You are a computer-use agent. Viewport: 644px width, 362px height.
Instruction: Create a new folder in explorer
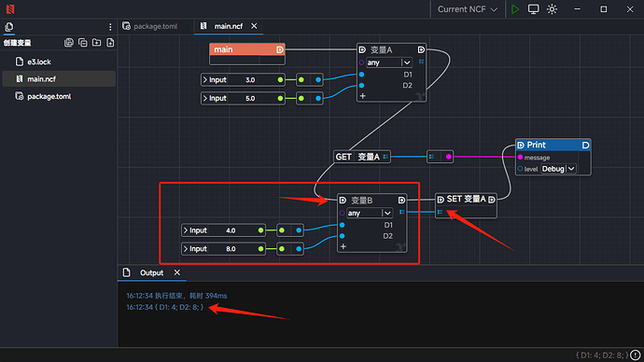point(96,43)
